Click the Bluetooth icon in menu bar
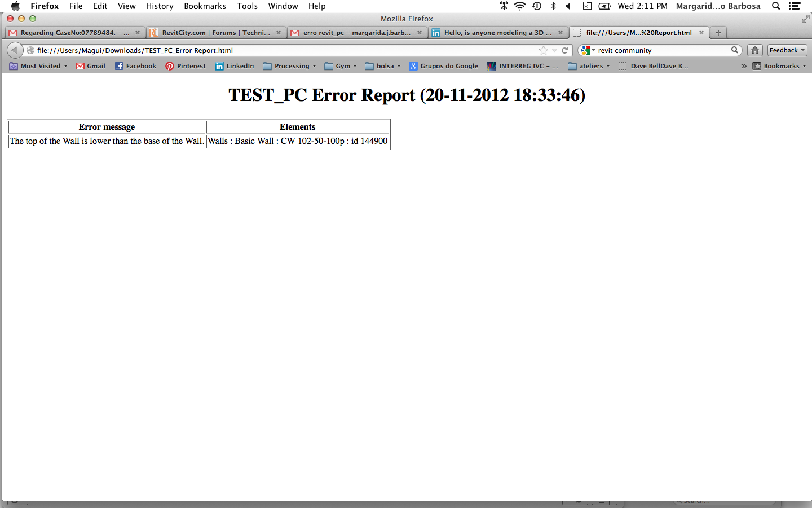 553,6
